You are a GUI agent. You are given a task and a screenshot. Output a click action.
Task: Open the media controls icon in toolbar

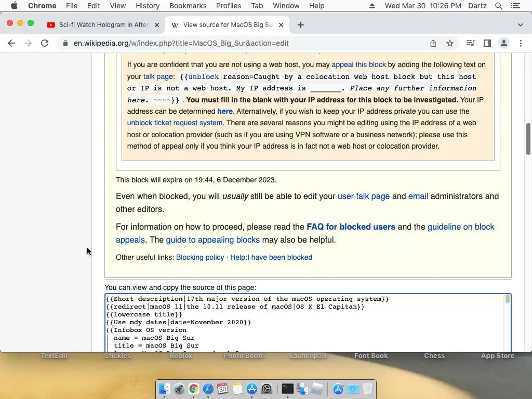[470, 43]
